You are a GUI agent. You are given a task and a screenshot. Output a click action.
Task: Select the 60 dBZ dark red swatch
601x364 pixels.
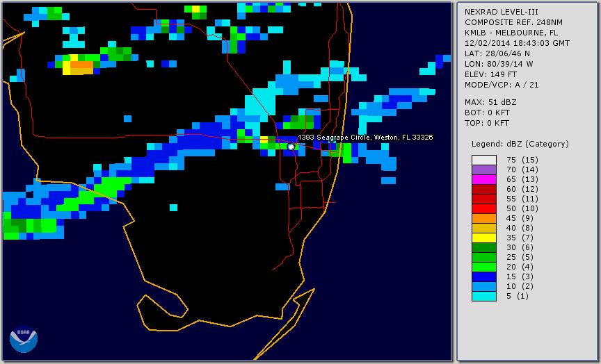[x=484, y=189]
